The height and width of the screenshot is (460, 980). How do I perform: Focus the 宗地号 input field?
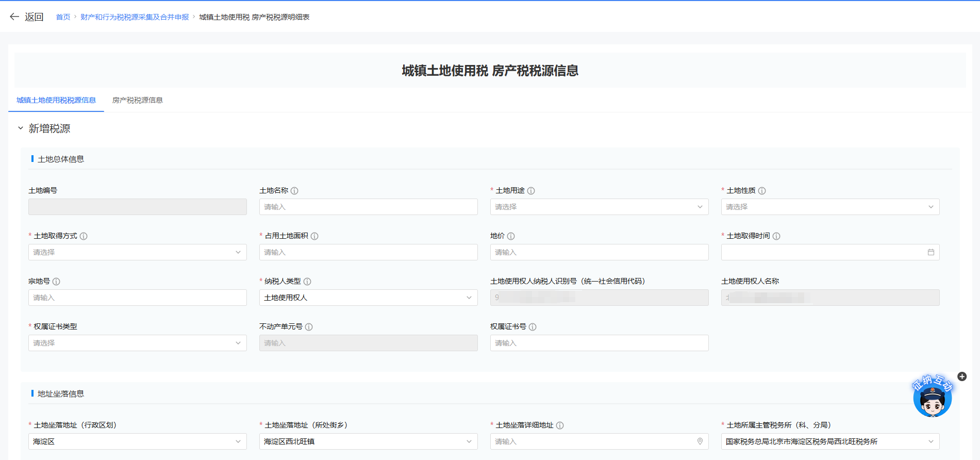[x=137, y=298]
